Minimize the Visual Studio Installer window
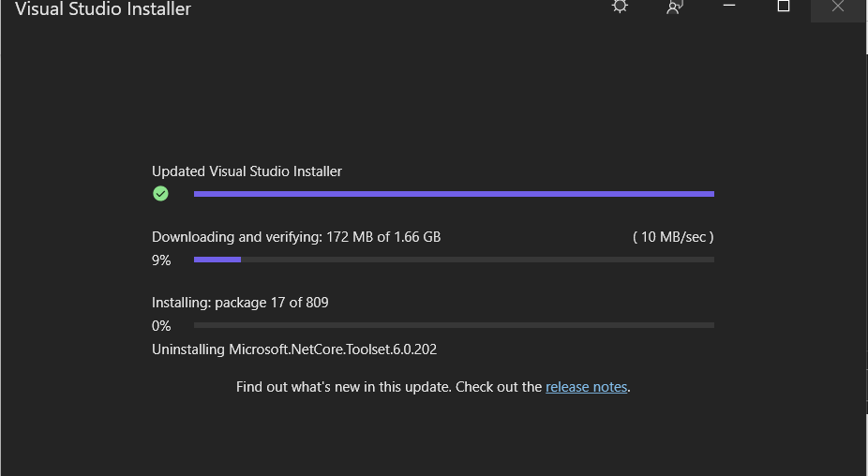 point(730,6)
